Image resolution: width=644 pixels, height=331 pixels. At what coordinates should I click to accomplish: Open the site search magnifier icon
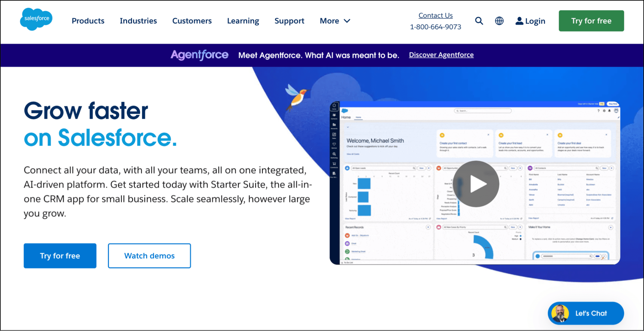pos(479,21)
